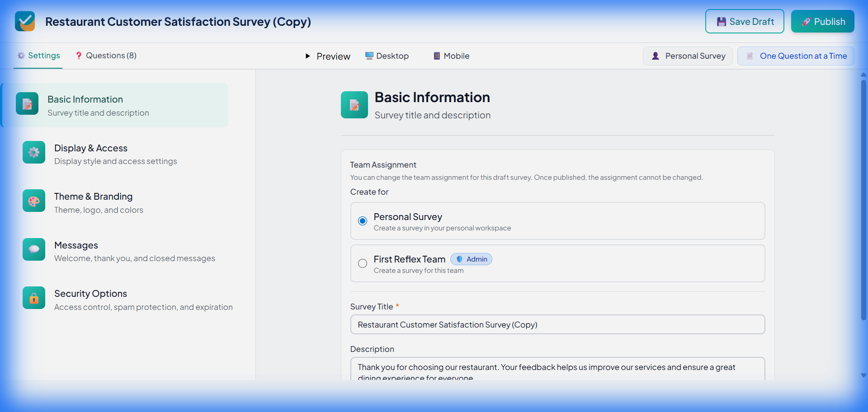This screenshot has height=412, width=868.
Task: Click inside the Survey Title field
Action: click(x=557, y=324)
